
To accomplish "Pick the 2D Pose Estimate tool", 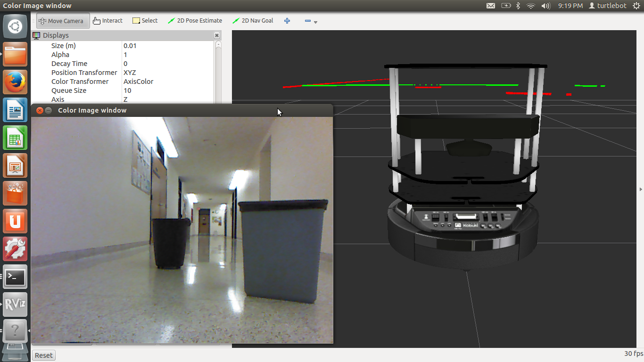I will coord(195,21).
